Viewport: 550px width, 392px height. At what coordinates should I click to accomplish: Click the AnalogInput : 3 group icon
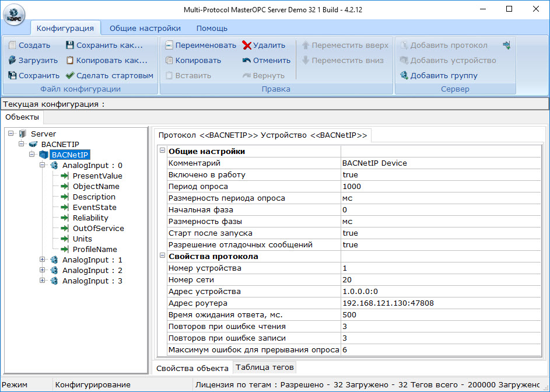coord(54,281)
